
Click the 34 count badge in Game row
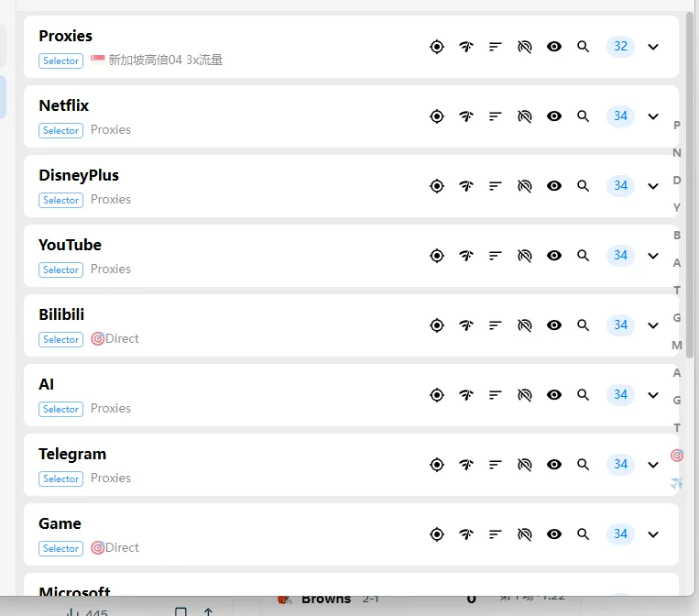[620, 534]
